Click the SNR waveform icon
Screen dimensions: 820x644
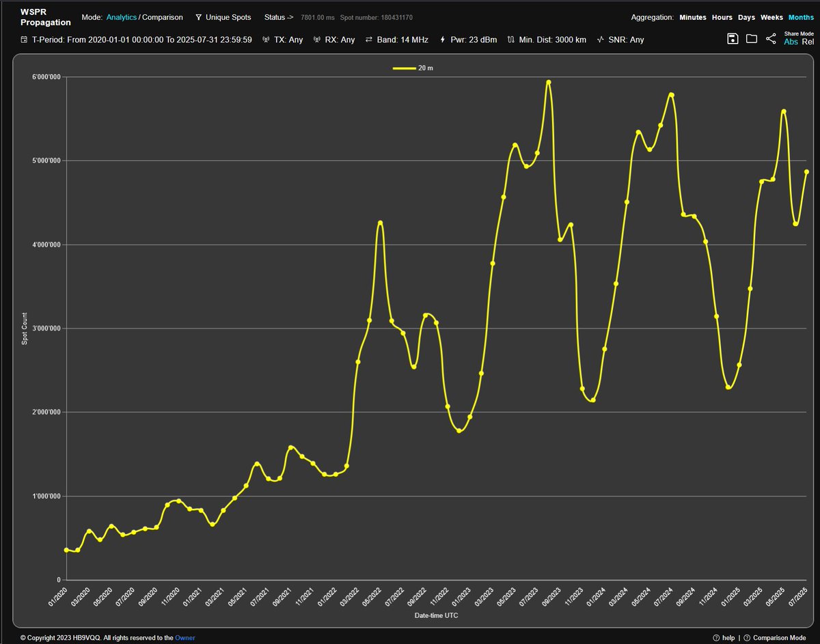click(x=600, y=40)
